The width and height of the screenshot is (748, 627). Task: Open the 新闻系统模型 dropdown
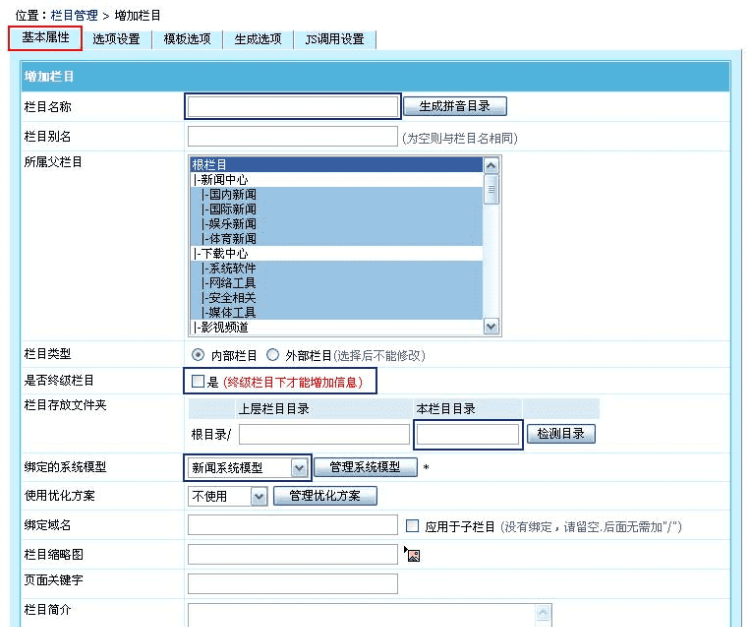point(248,468)
